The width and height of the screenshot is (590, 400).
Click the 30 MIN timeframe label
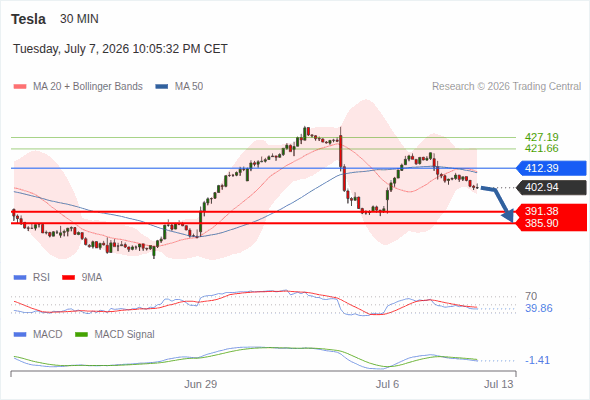[x=79, y=19]
